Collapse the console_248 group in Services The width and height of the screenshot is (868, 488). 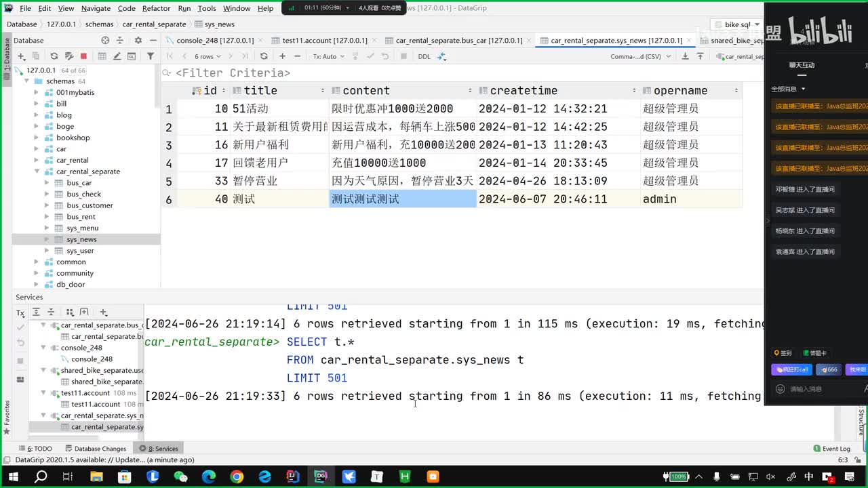43,348
